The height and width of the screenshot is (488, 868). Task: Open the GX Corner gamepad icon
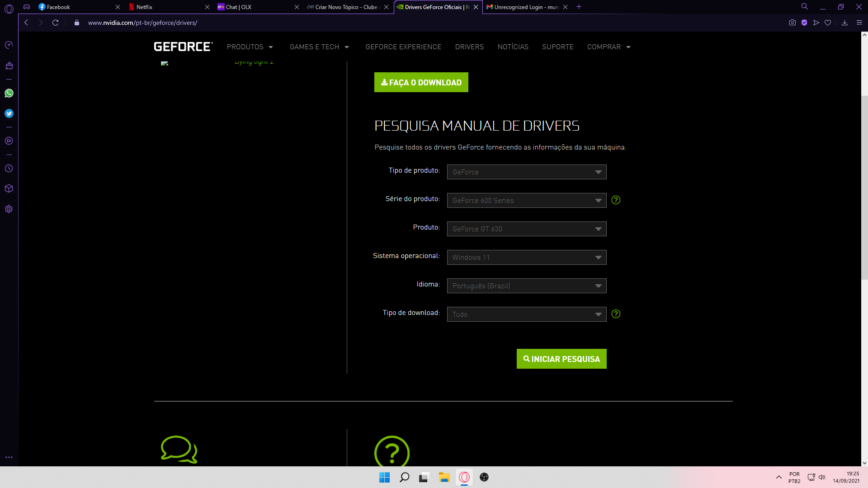(27, 7)
